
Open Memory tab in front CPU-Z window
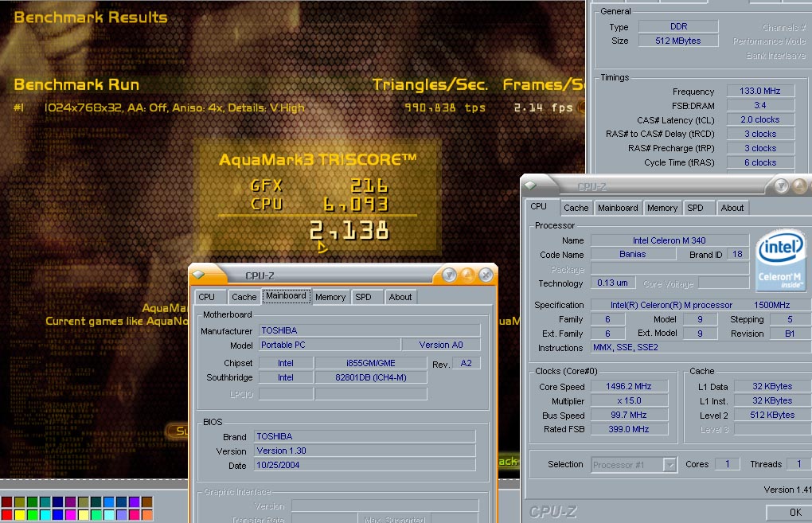330,297
